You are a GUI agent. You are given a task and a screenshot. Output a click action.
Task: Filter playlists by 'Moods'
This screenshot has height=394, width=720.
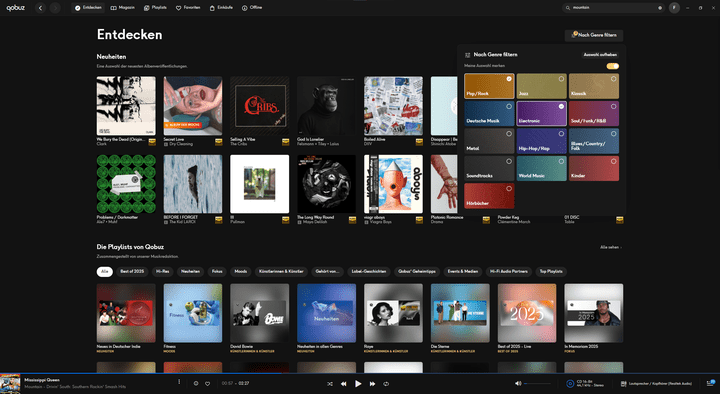(x=241, y=271)
